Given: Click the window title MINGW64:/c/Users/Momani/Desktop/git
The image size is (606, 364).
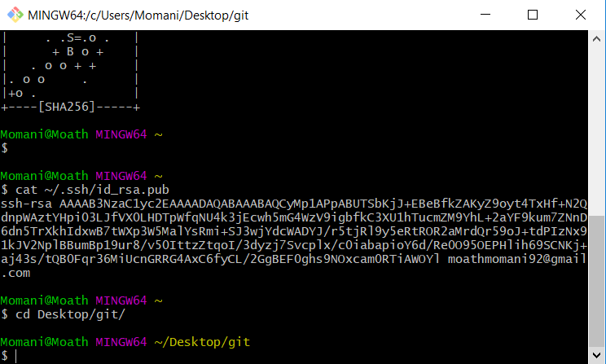Looking at the screenshot, I should pyautogui.click(x=138, y=15).
